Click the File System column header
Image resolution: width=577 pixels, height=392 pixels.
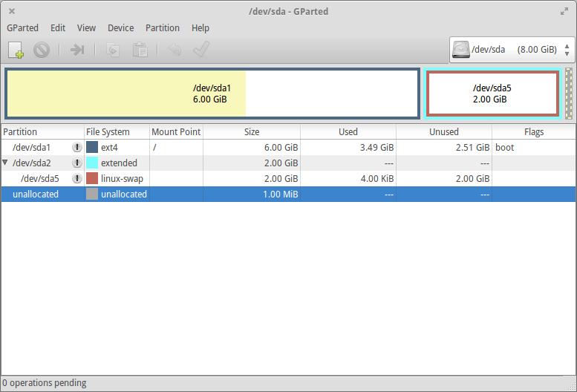(108, 132)
